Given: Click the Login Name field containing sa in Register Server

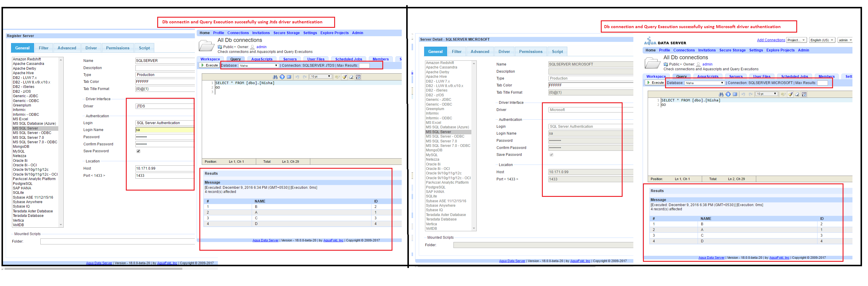Looking at the screenshot, I should click(x=164, y=130).
